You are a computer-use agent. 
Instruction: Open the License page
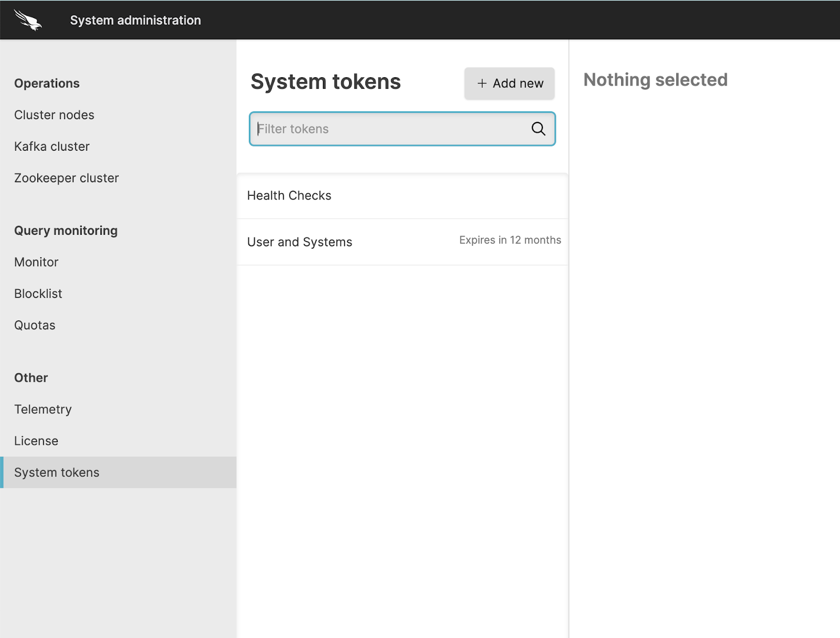[36, 441]
